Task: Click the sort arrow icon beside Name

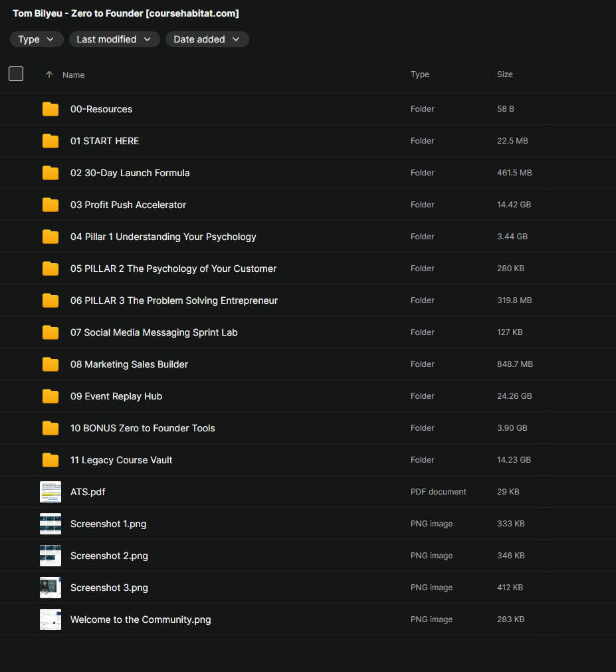Action: (49, 75)
